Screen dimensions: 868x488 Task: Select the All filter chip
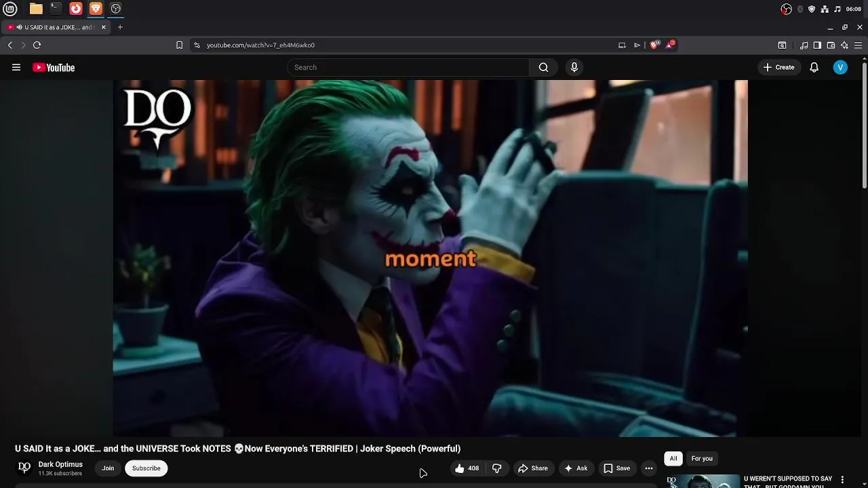coord(673,459)
